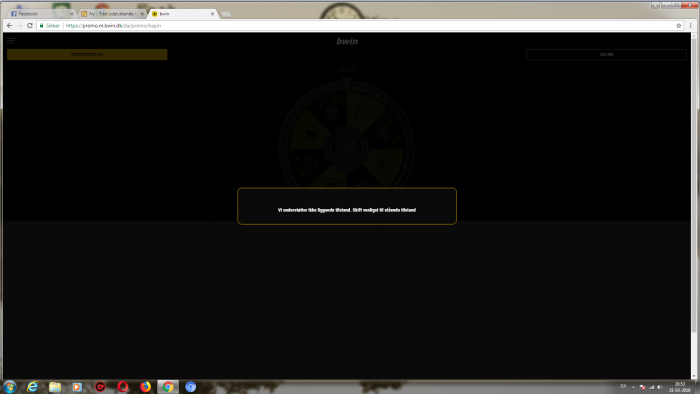The height and width of the screenshot is (394, 700).
Task: Click the scrollbar up arrow
Action: (694, 36)
